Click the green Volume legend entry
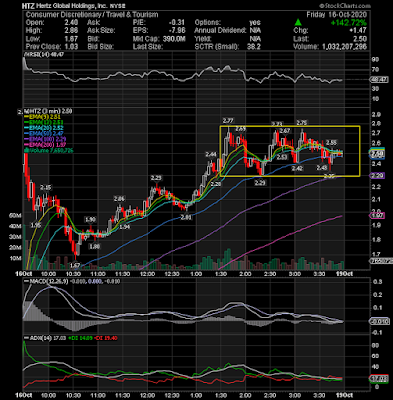The image size is (393, 400). pyautogui.click(x=48, y=151)
